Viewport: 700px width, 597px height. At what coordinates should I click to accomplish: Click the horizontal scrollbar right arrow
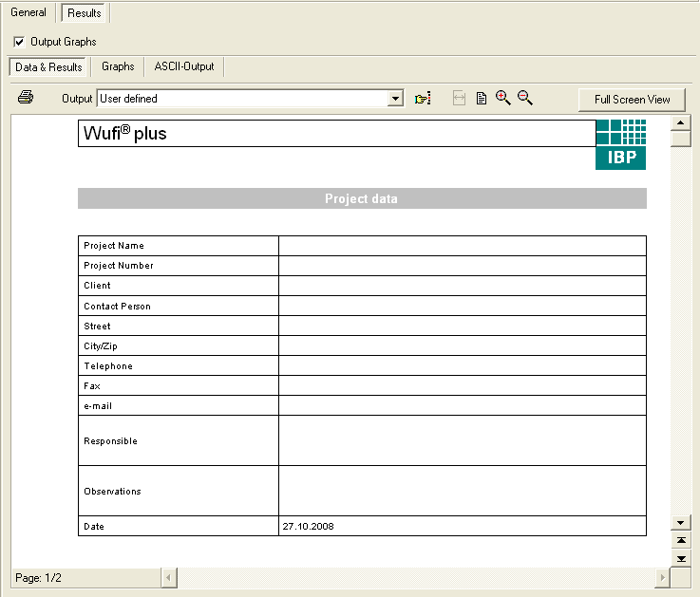coord(663,578)
